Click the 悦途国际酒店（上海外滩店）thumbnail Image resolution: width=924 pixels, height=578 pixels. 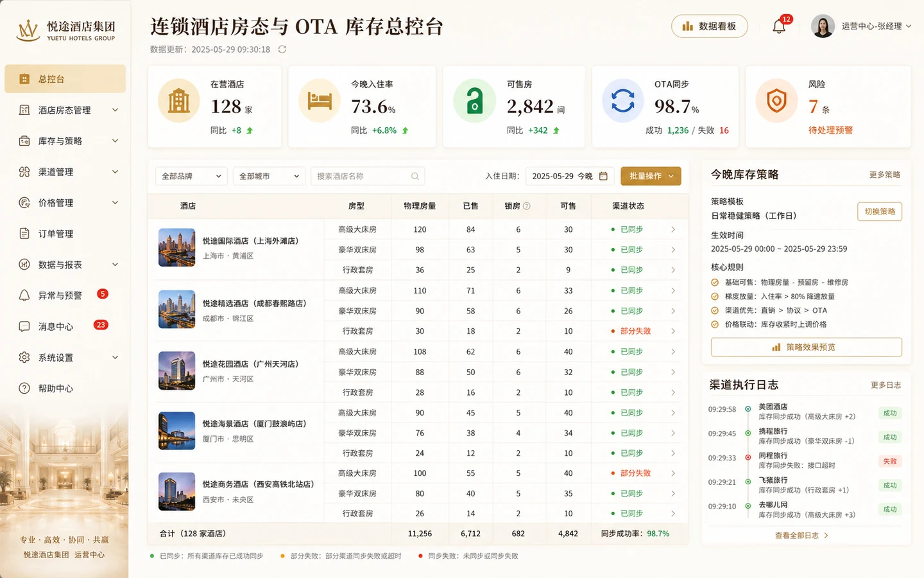coord(176,247)
